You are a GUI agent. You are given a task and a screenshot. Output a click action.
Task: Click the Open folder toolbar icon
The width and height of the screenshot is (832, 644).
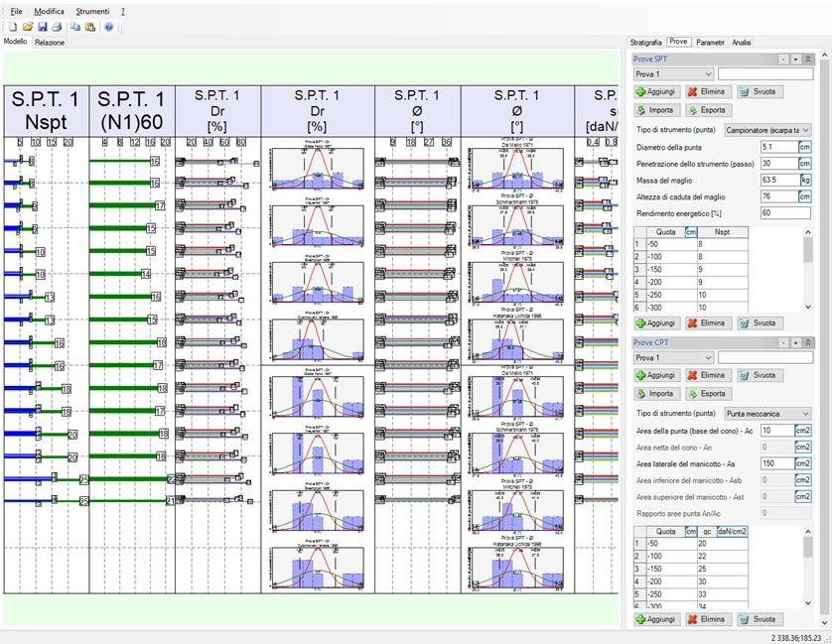28,27
